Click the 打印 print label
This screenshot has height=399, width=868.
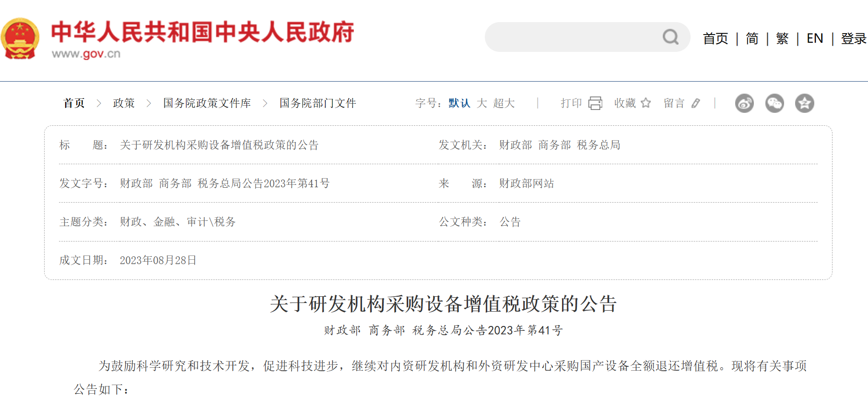[571, 103]
